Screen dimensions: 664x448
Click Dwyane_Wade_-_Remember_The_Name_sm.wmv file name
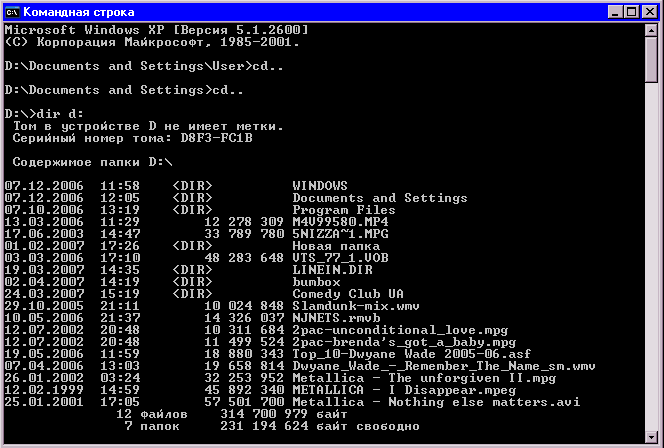pyautogui.click(x=444, y=366)
